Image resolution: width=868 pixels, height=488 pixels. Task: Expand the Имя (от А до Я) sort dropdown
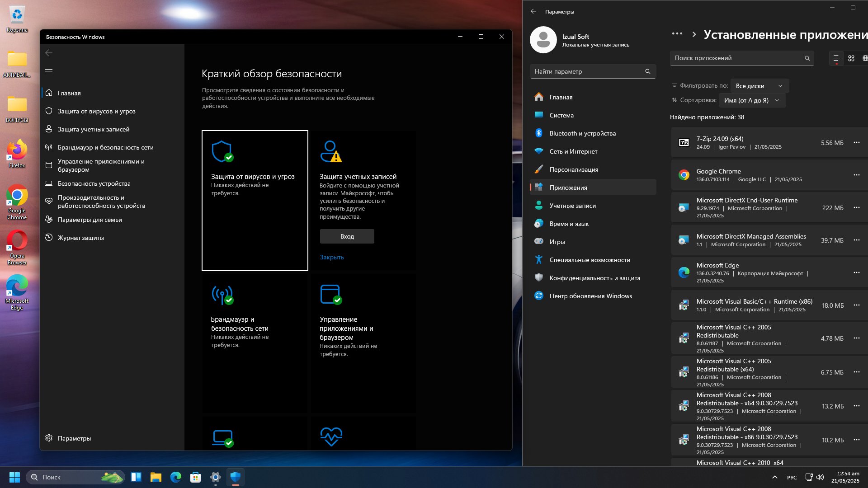pos(752,100)
